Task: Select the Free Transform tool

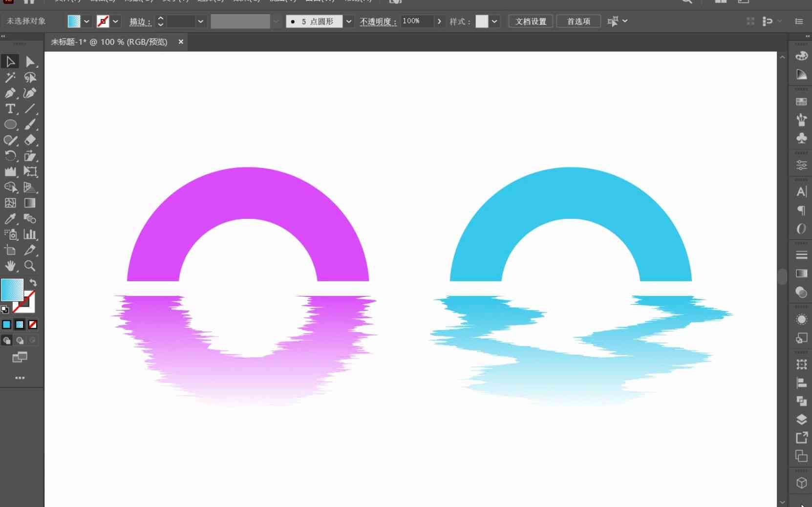Action: (x=30, y=171)
